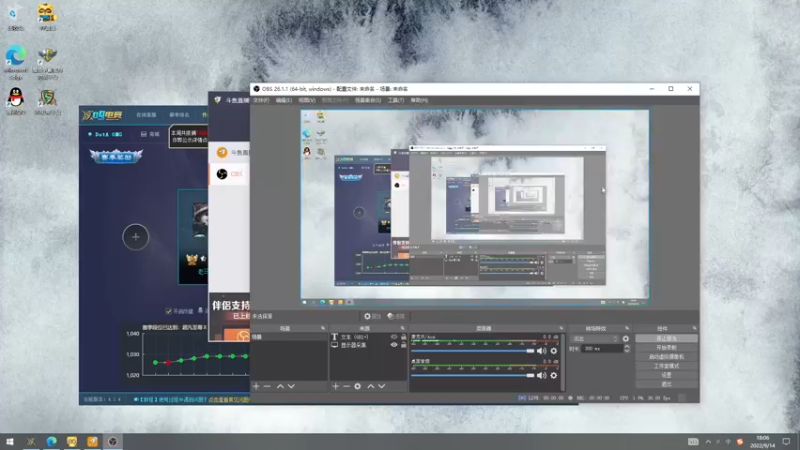Click round plus button in 09电竞 window
Image resolution: width=800 pixels, height=450 pixels.
135,237
